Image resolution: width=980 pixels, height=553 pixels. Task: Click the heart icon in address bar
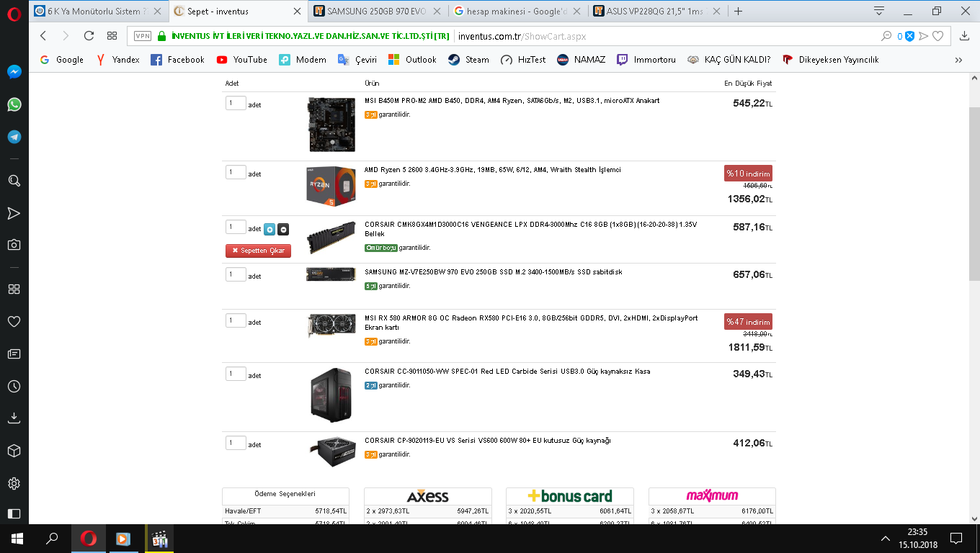937,36
